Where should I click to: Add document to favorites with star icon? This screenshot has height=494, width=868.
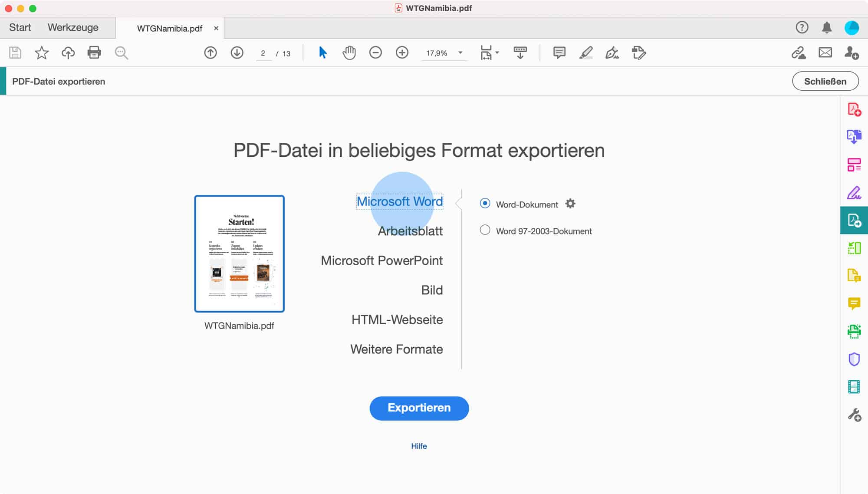pos(42,53)
